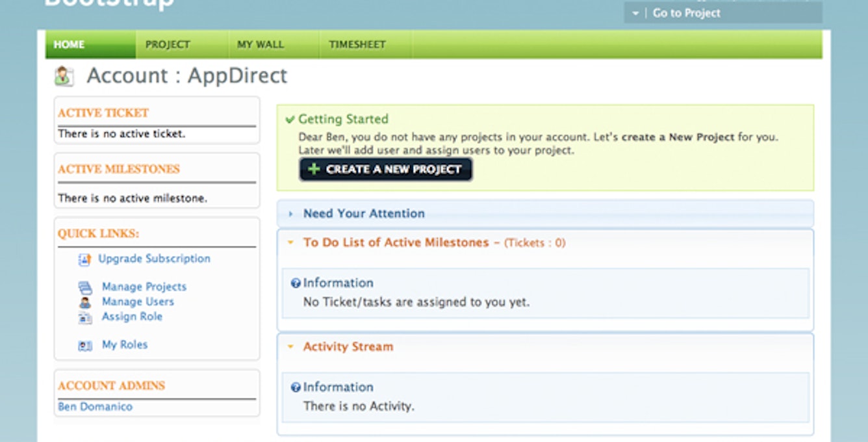Click the '(Tickets : 0)' count label
The width and height of the screenshot is (868, 442).
(x=535, y=243)
